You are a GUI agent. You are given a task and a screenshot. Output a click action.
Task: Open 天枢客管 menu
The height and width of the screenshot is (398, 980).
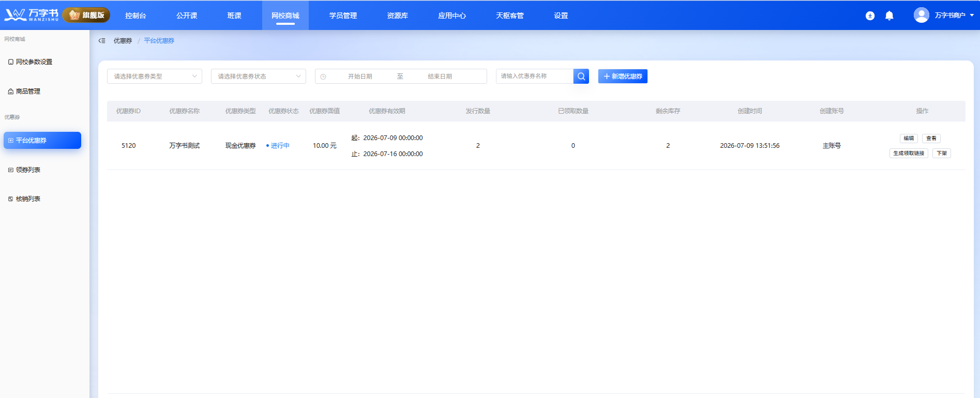coord(510,16)
